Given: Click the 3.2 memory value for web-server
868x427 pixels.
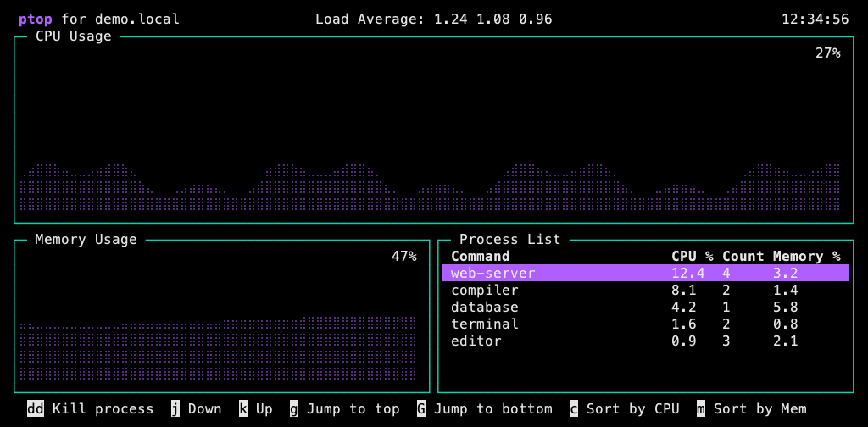Looking at the screenshot, I should pyautogui.click(x=786, y=274).
